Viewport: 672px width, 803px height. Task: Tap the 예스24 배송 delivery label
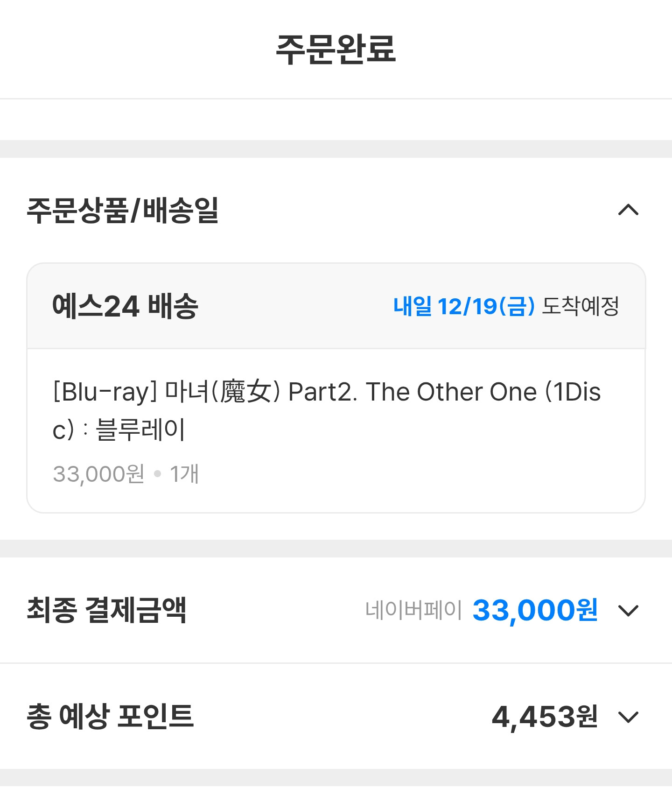(x=125, y=306)
